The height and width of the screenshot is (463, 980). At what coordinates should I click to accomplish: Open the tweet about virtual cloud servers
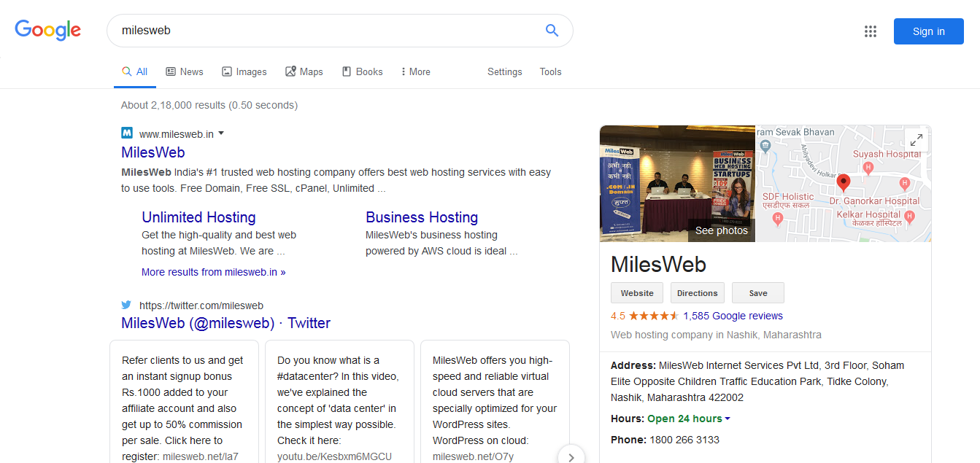click(495, 402)
